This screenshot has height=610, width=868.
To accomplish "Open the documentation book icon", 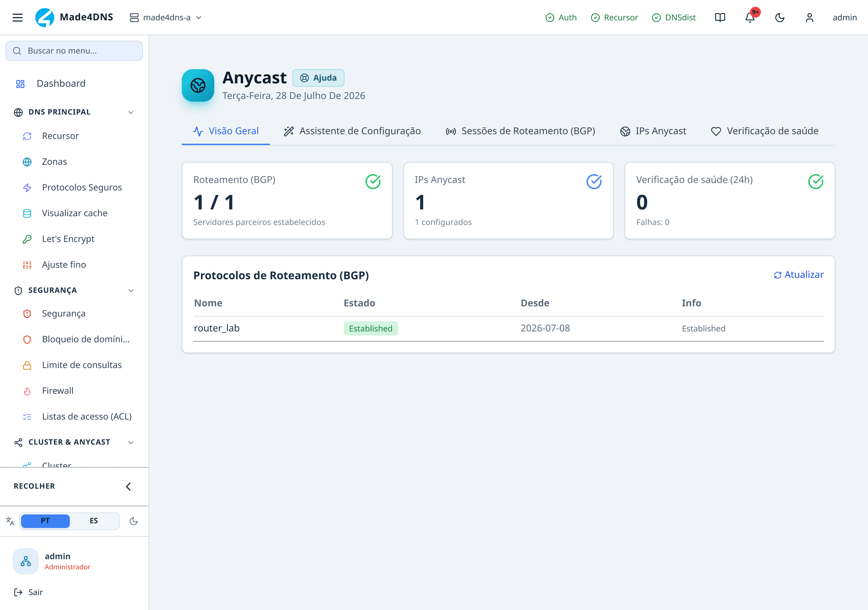I will [x=720, y=17].
